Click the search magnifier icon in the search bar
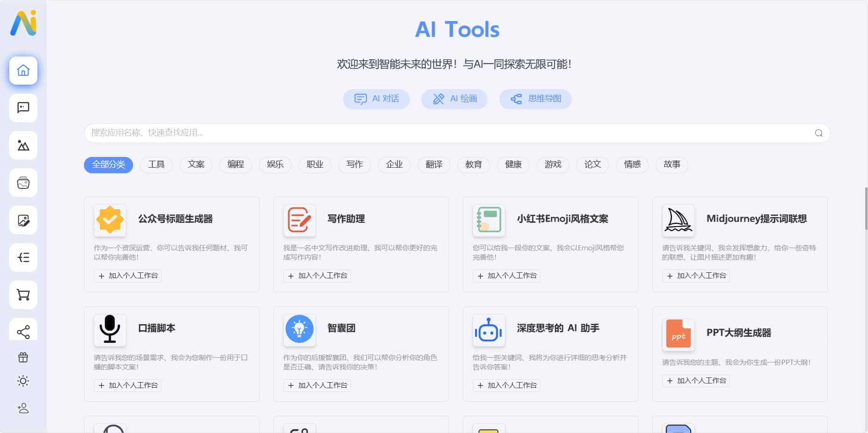868x433 pixels. (819, 133)
